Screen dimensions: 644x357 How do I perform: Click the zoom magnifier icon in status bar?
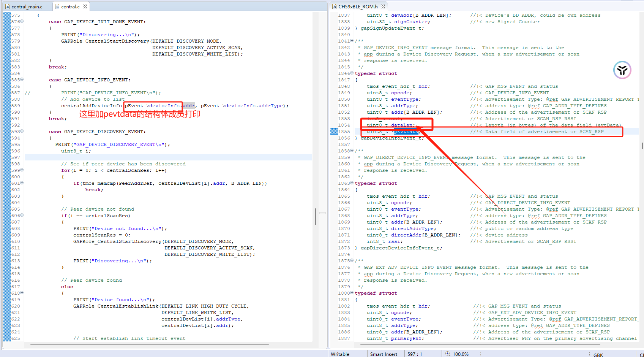[448, 354]
